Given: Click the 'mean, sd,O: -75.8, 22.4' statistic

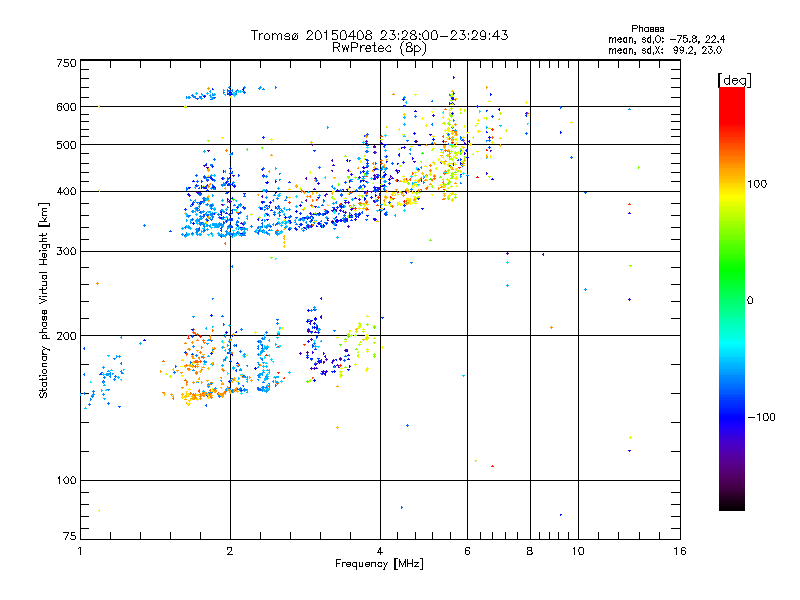Looking at the screenshot, I should (666, 39).
